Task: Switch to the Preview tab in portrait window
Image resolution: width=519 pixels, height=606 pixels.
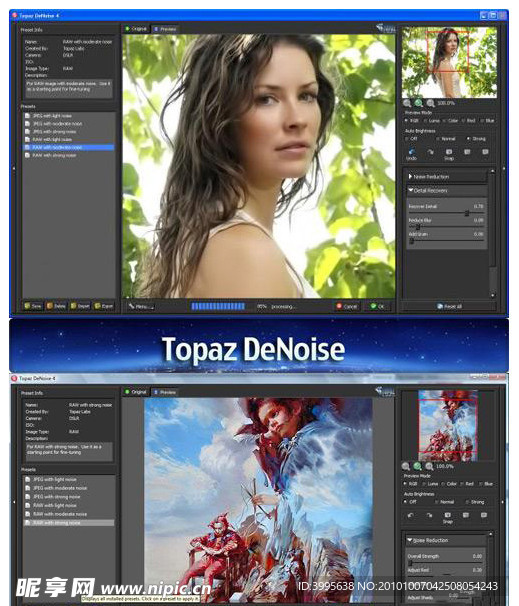Action: click(x=165, y=29)
